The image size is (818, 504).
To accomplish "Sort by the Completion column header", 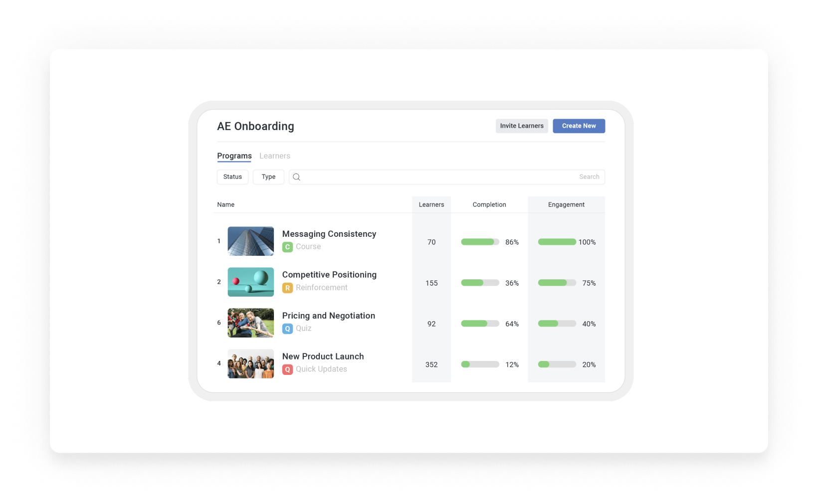I will coord(489,205).
